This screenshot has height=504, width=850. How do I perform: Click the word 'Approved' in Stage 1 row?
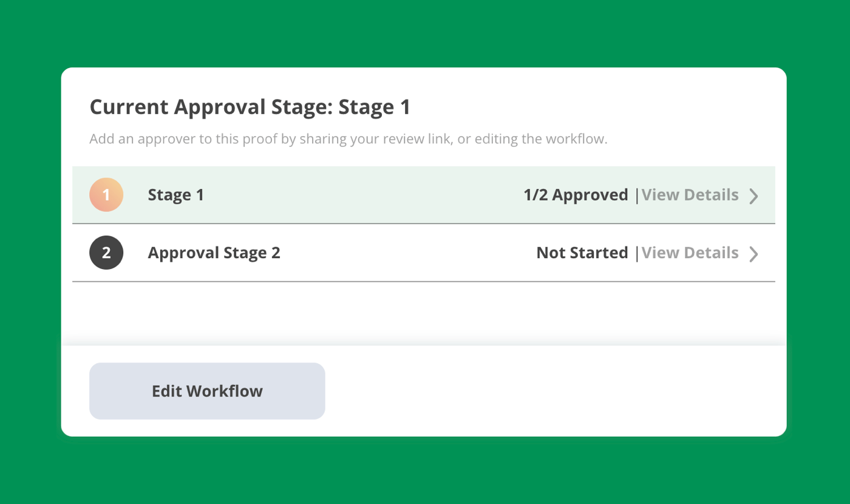590,195
